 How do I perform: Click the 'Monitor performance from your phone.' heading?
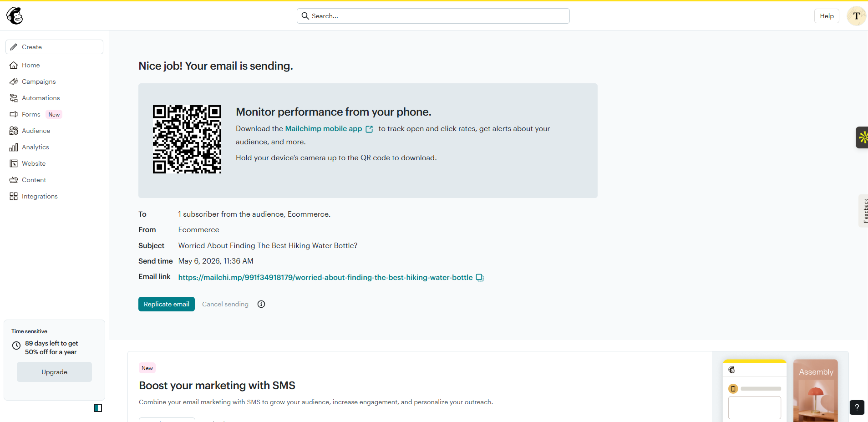(334, 112)
